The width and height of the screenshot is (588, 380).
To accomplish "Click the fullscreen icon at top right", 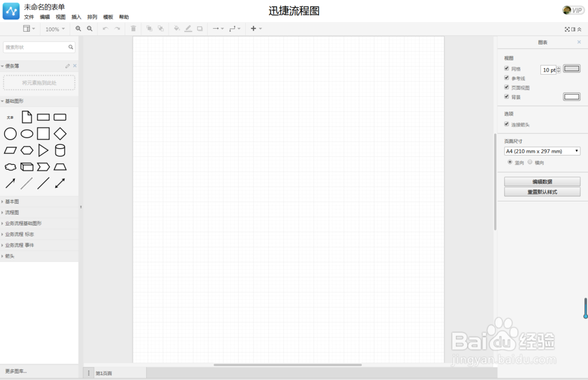I will (x=567, y=29).
